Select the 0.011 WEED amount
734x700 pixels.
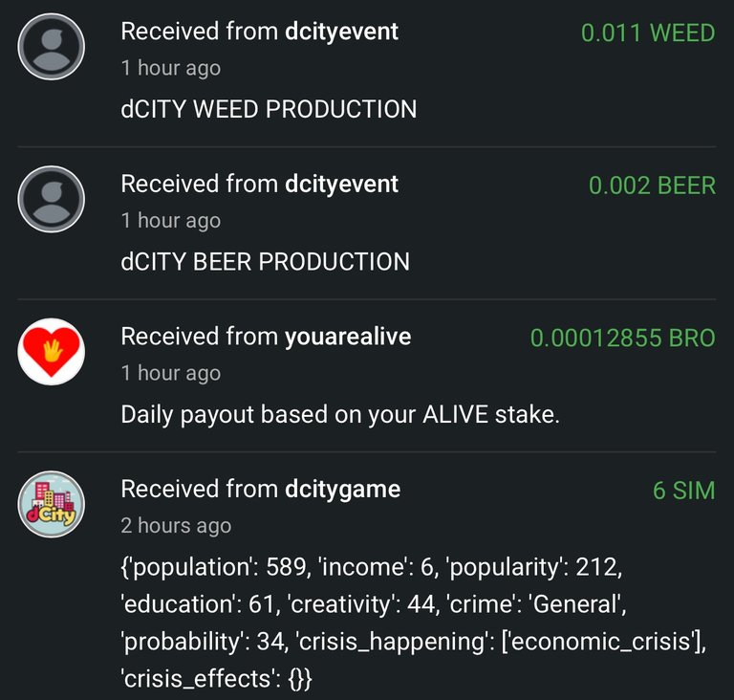(x=648, y=33)
